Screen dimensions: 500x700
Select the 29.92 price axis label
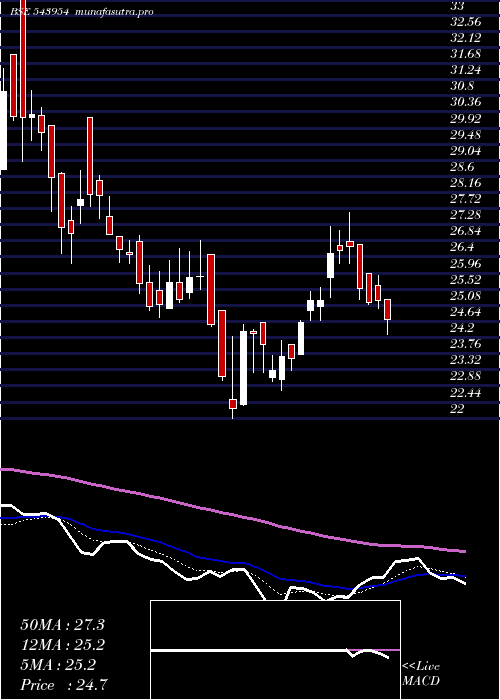(x=465, y=119)
